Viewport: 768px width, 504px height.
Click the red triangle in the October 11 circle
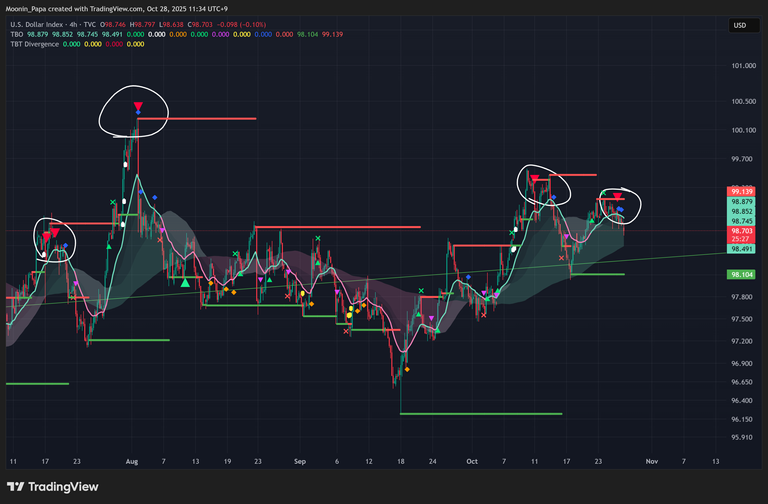[x=535, y=179]
